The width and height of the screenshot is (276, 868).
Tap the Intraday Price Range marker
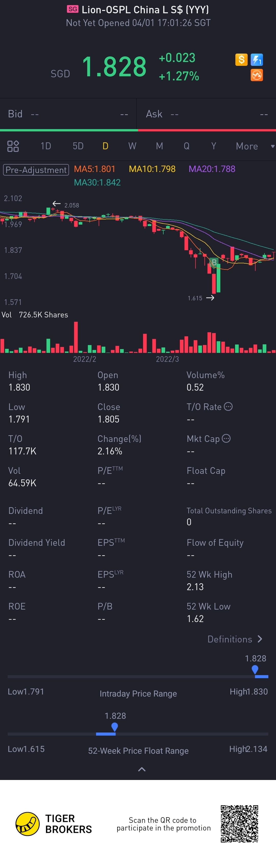(x=255, y=669)
